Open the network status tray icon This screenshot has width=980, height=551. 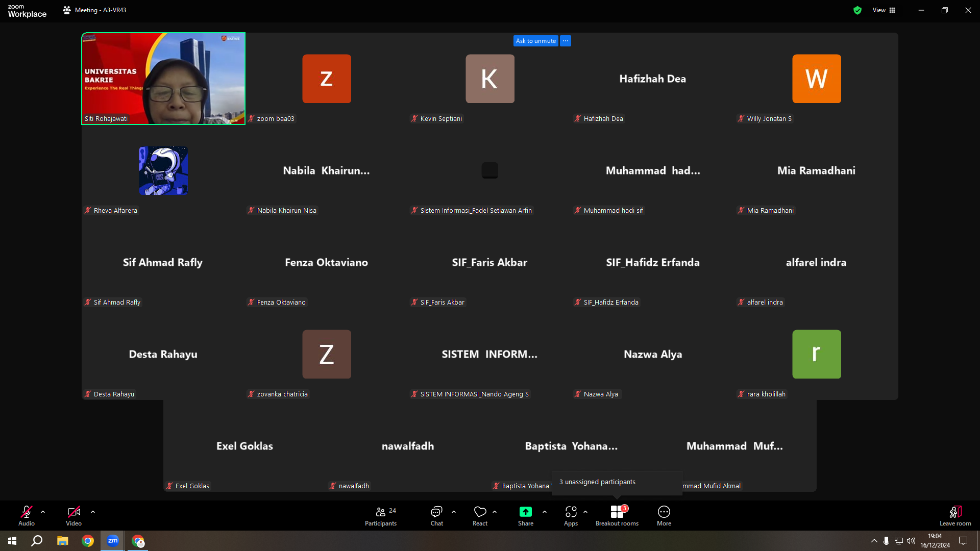pyautogui.click(x=899, y=541)
